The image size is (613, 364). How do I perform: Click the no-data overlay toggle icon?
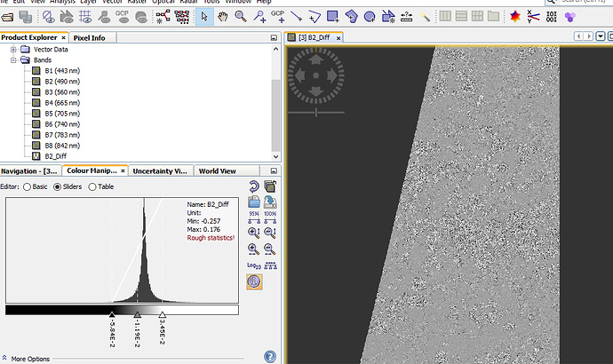click(49, 17)
